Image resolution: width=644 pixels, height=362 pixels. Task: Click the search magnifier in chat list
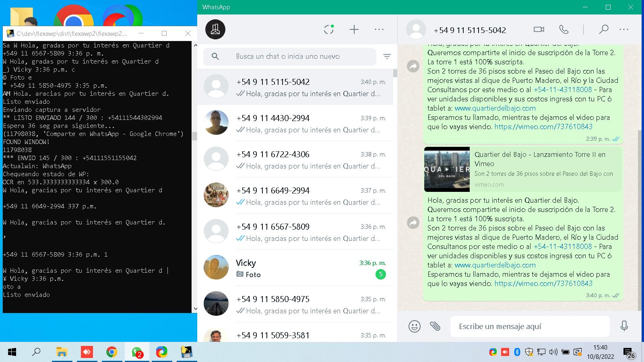point(215,56)
